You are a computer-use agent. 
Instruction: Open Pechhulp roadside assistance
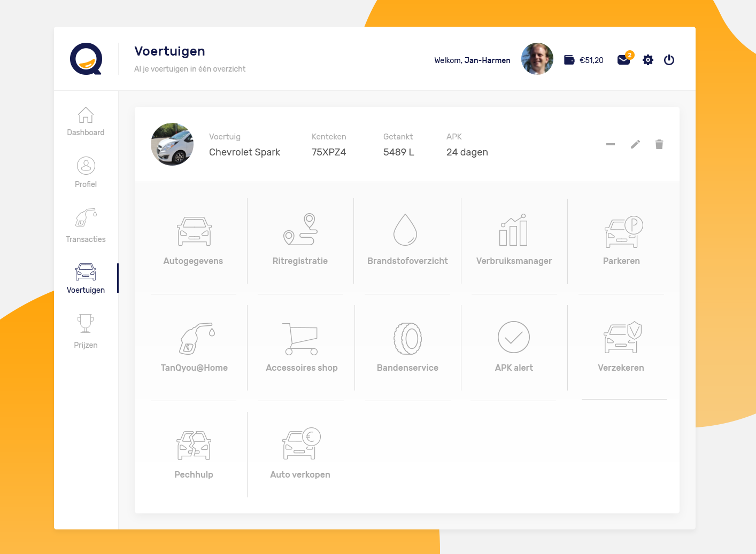pos(194,446)
